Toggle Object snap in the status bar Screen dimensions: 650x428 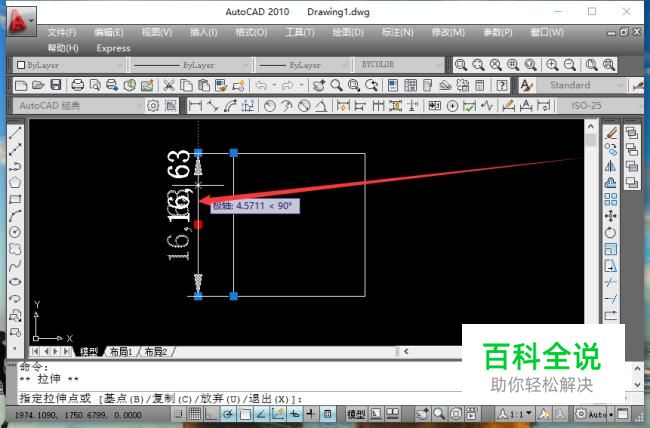(245, 413)
